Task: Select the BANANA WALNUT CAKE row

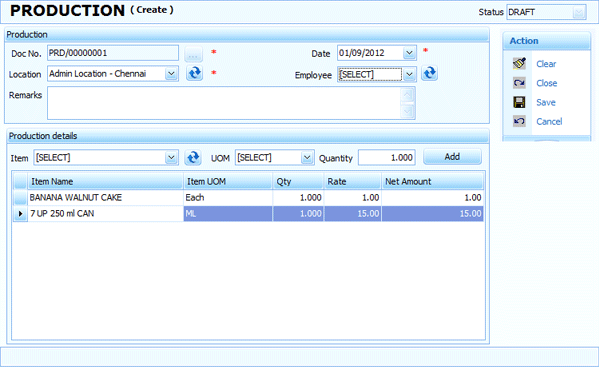Action: coord(248,197)
